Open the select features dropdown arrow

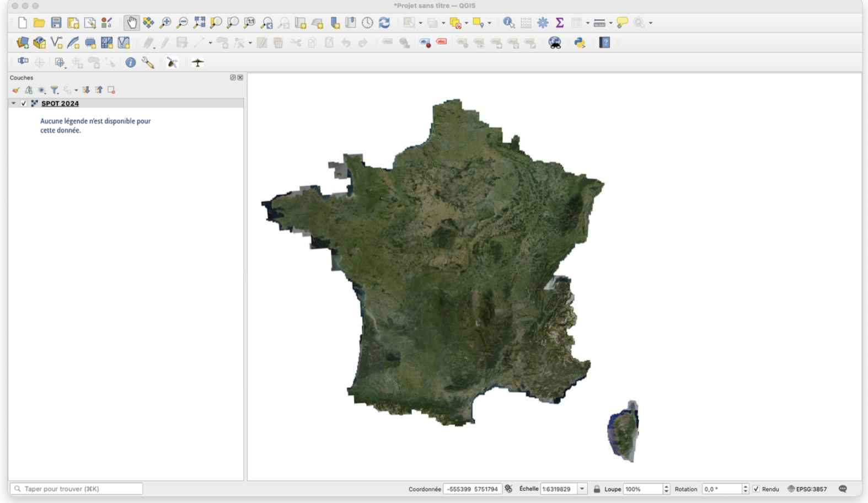[x=421, y=23]
